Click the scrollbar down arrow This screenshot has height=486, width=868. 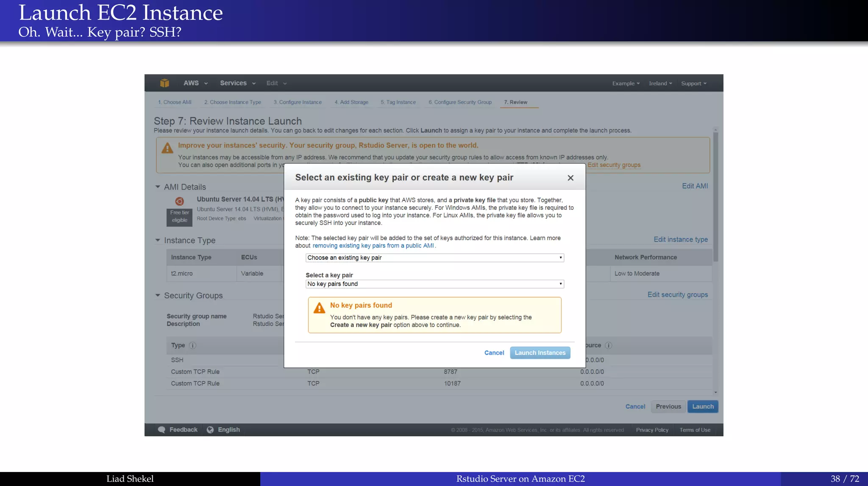tap(715, 392)
